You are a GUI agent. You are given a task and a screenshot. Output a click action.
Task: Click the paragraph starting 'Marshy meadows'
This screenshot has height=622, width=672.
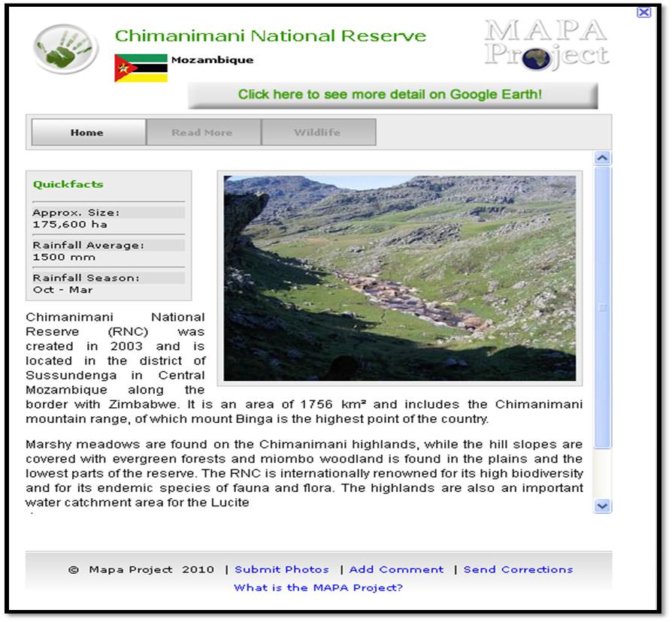tap(304, 473)
